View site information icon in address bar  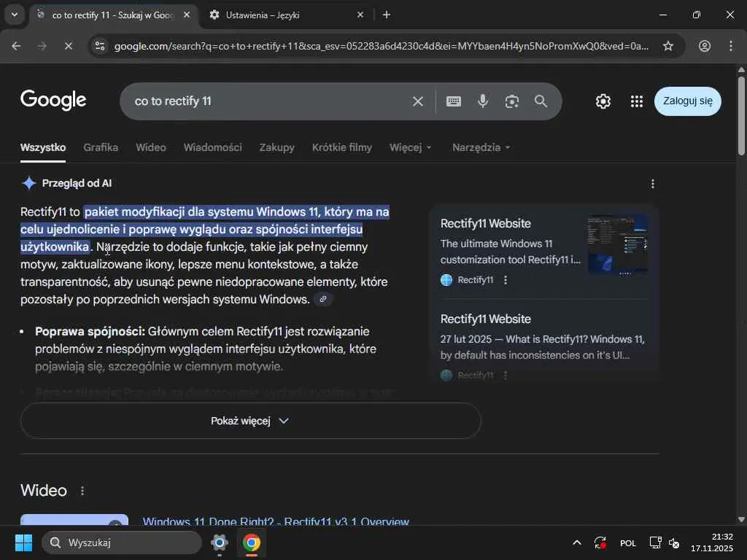(x=100, y=46)
